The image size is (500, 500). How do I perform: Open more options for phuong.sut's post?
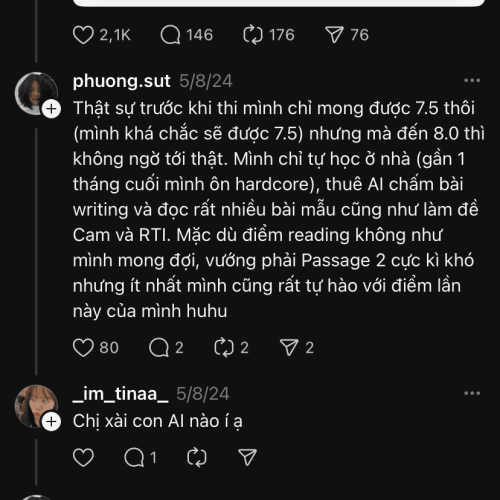[472, 80]
